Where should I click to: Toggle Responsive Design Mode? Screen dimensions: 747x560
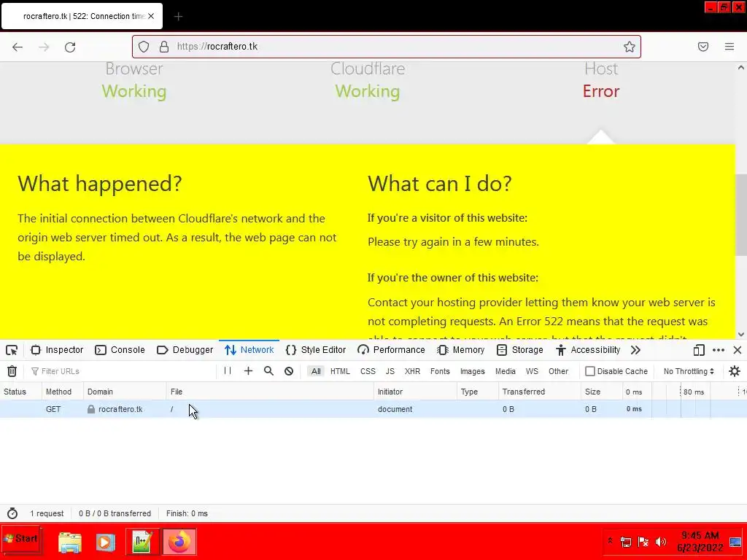pyautogui.click(x=699, y=350)
